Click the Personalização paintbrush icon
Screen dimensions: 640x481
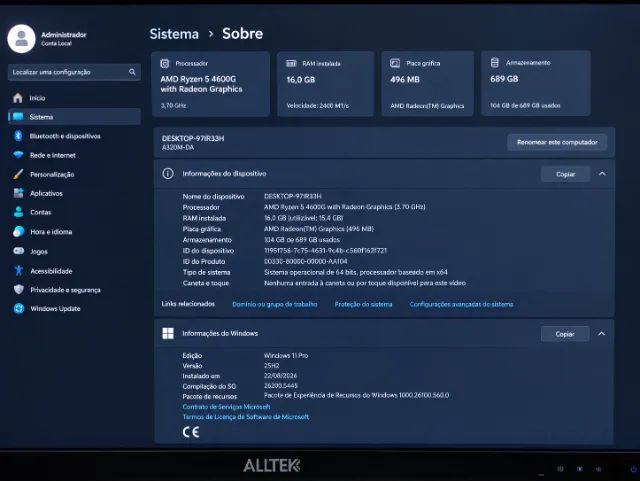(18, 174)
